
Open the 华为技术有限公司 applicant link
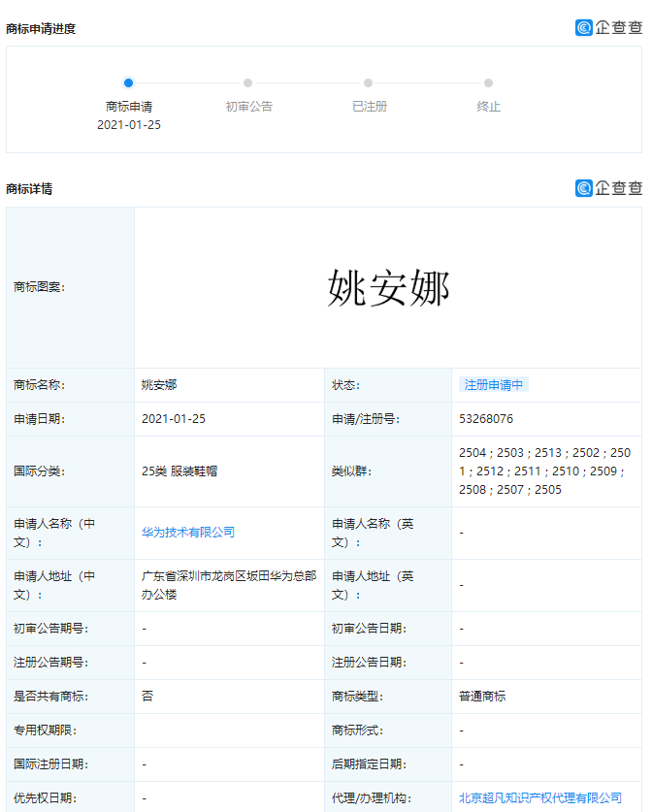(x=188, y=533)
